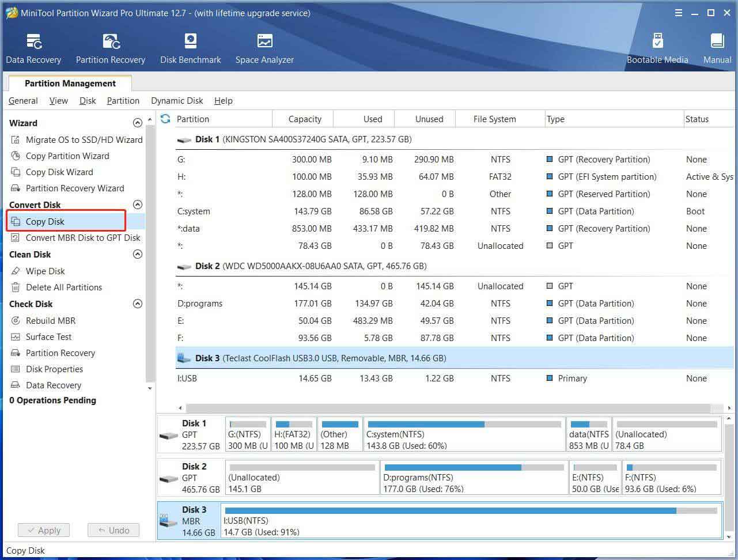This screenshot has width=738, height=560.
Task: Click the Copy Disk Wizard icon
Action: pyautogui.click(x=16, y=172)
